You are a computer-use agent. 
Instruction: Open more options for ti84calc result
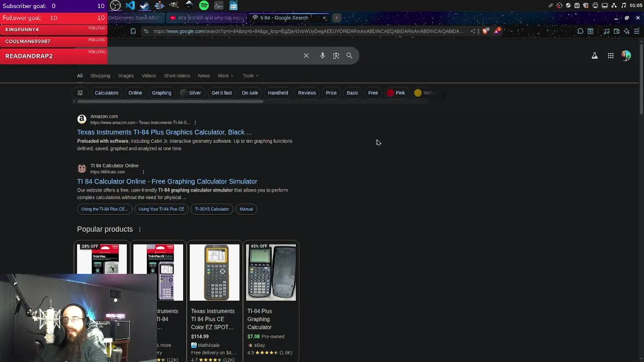click(143, 172)
